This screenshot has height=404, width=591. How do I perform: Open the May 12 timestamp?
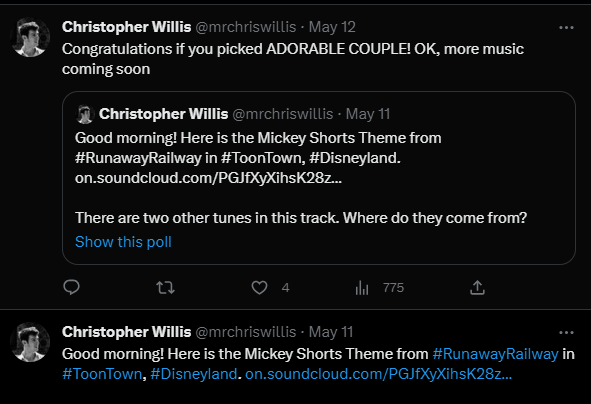pyautogui.click(x=332, y=27)
